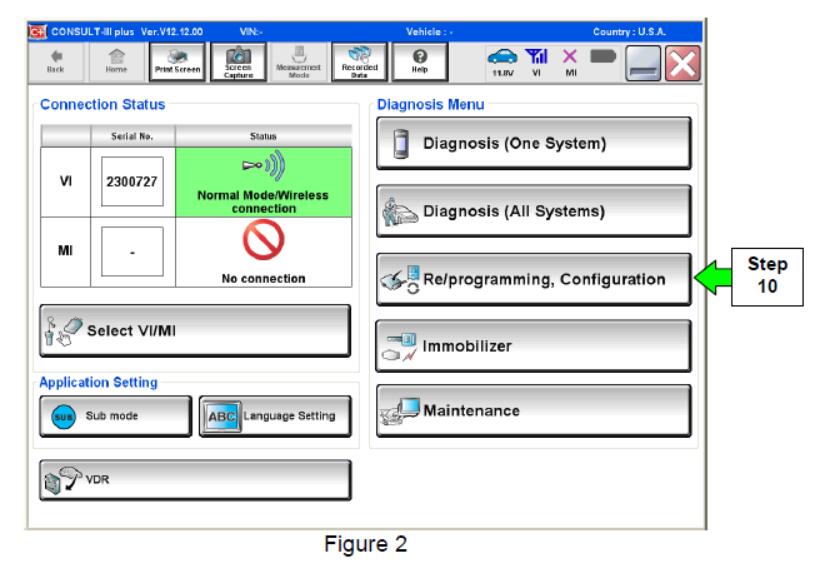The height and width of the screenshot is (565, 817).
Task: Click the Back arrow toolbar button
Action: point(56,62)
